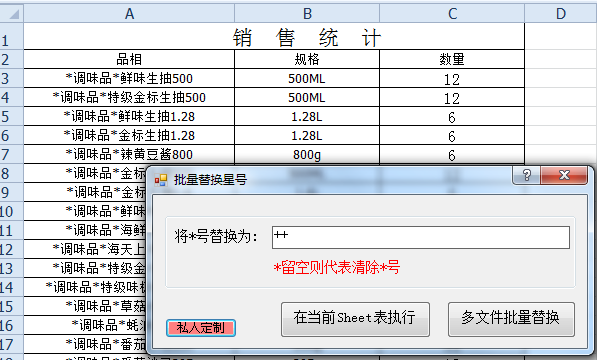Click the 将*号替换为 label

point(216,237)
